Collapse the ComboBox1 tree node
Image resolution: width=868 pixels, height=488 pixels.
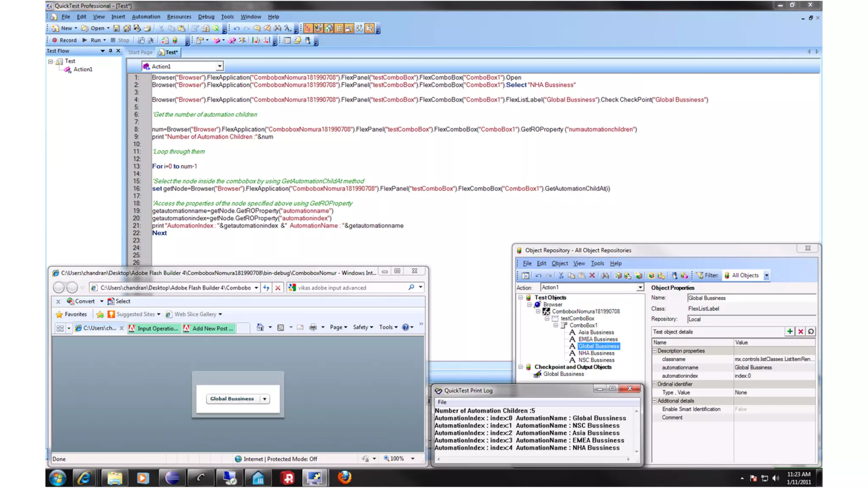[556, 325]
